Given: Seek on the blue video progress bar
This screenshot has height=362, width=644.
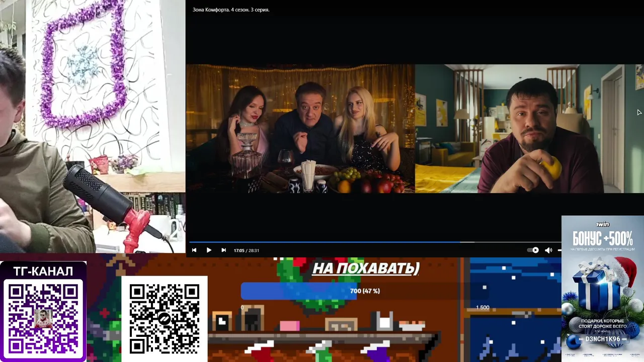Looking at the screenshot, I should [375, 242].
